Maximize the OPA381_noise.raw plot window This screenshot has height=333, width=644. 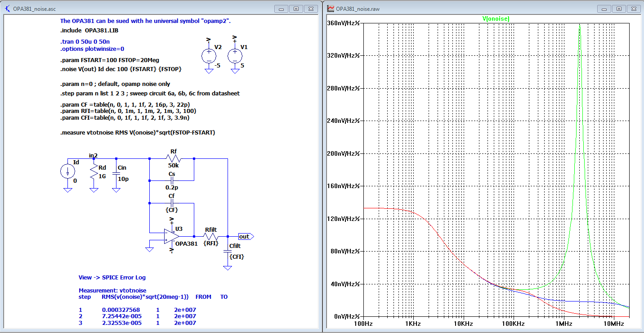pyautogui.click(x=619, y=9)
